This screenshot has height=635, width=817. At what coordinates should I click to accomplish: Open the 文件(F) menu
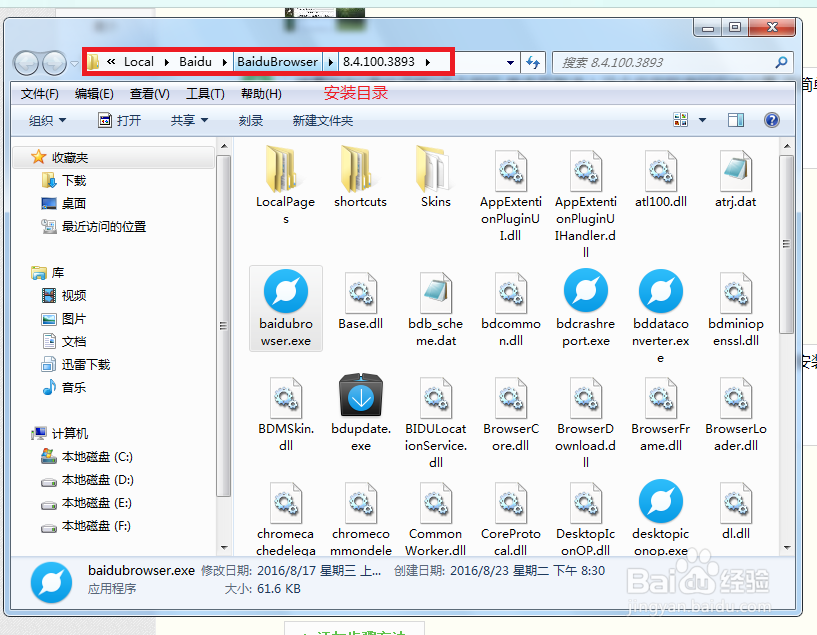(40, 94)
